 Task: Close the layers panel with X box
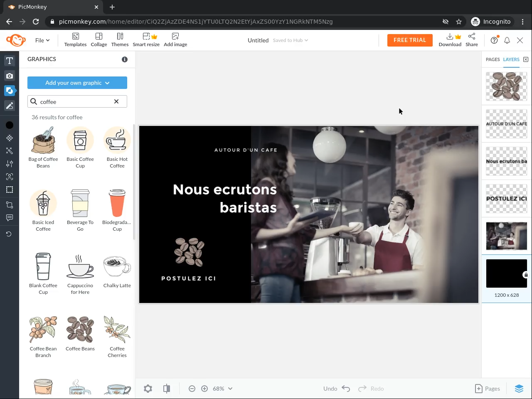pyautogui.click(x=526, y=59)
